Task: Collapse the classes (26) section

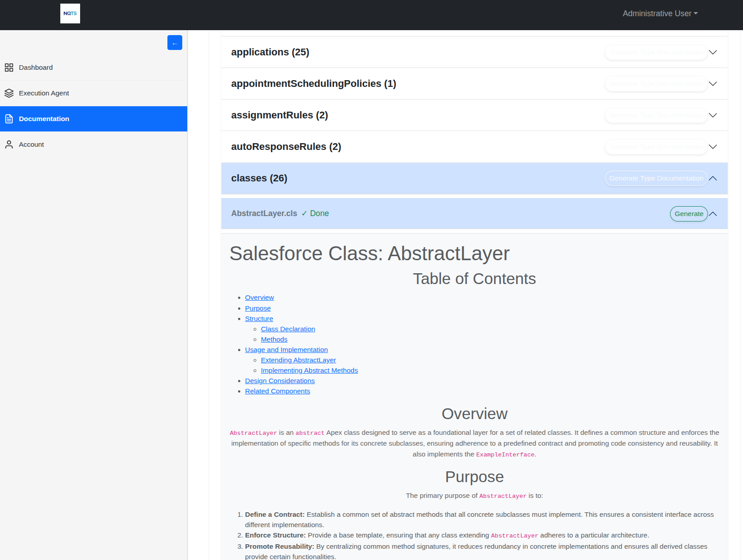Action: (712, 178)
